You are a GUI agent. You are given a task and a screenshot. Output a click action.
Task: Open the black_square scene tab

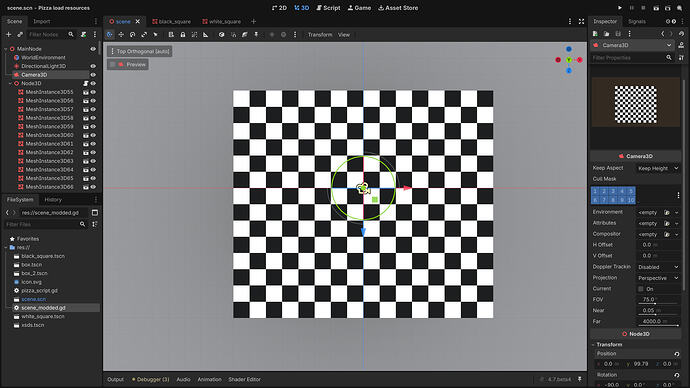coord(172,21)
